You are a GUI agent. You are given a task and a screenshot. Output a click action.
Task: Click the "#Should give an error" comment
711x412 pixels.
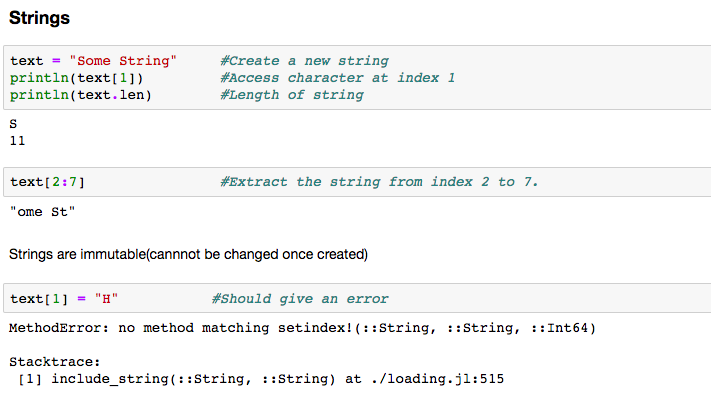point(300,299)
